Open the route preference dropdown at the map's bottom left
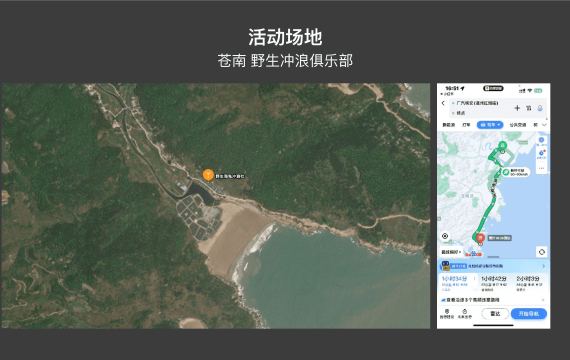 [451, 252]
